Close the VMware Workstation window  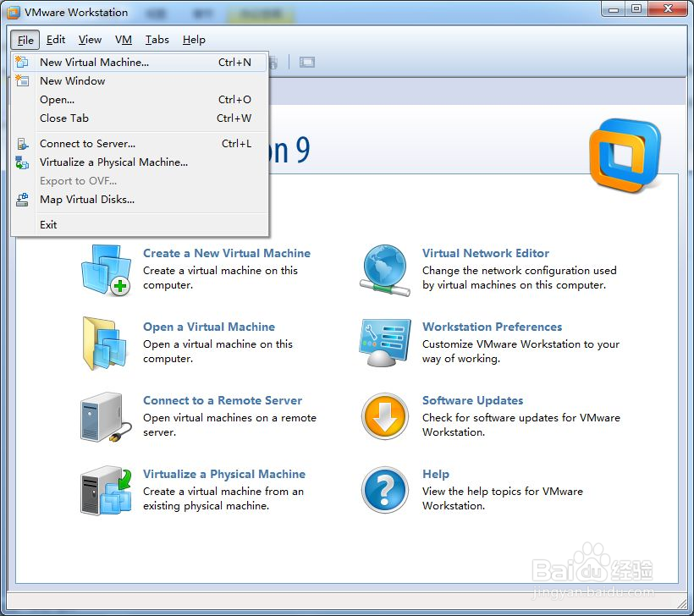pos(669,9)
